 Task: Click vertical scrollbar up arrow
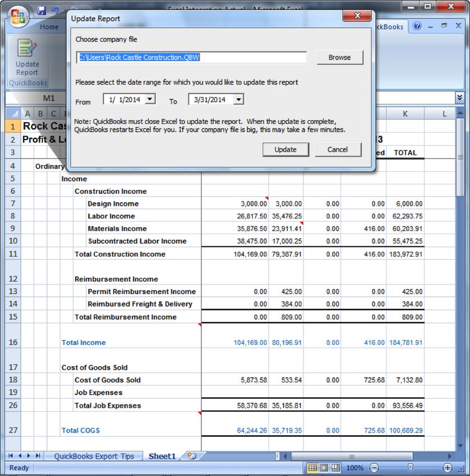tap(460, 113)
